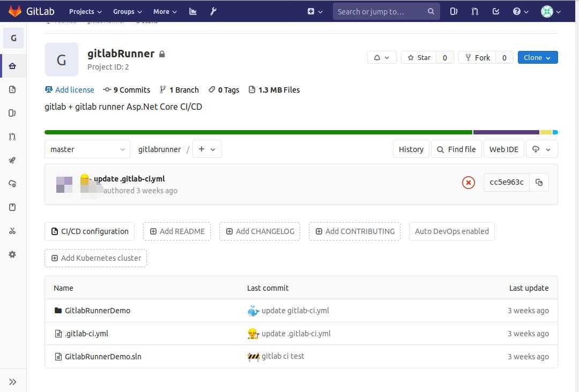Copy commit SHA with clipboard icon
579x392 pixels.
coord(539,183)
